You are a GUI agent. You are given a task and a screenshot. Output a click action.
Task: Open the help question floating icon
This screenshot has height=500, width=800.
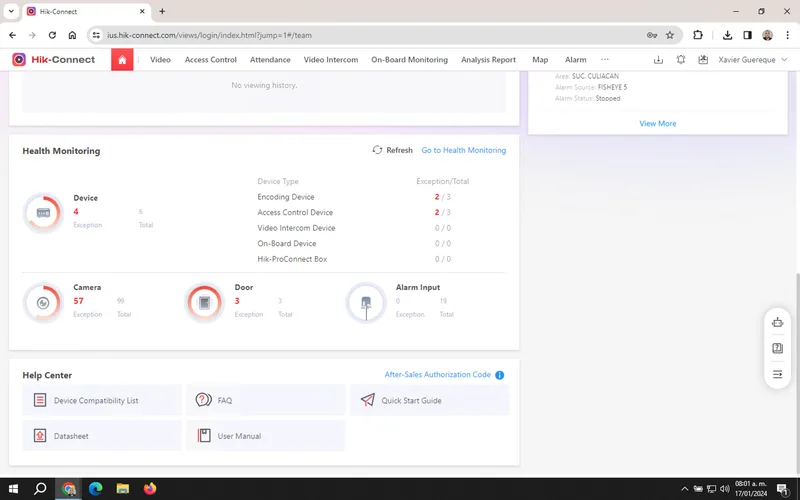[x=777, y=348]
